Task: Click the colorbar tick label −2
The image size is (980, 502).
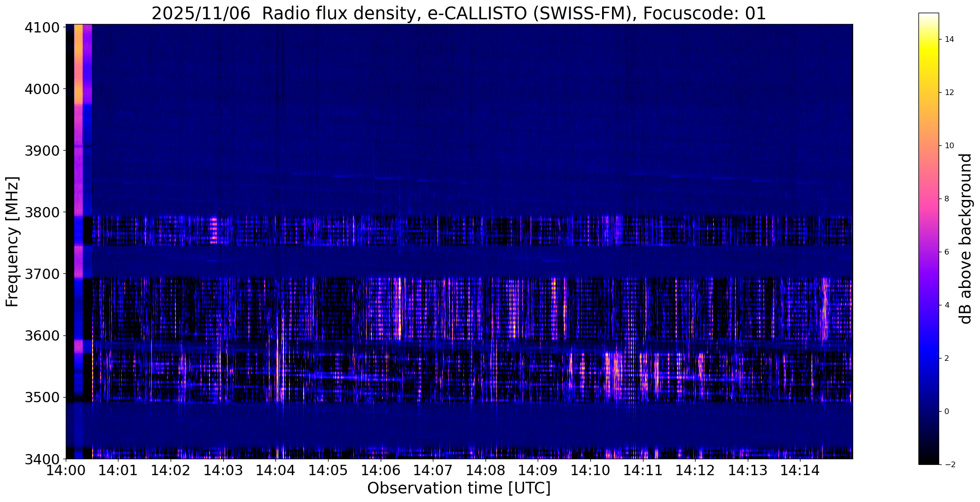Action: pos(949,465)
